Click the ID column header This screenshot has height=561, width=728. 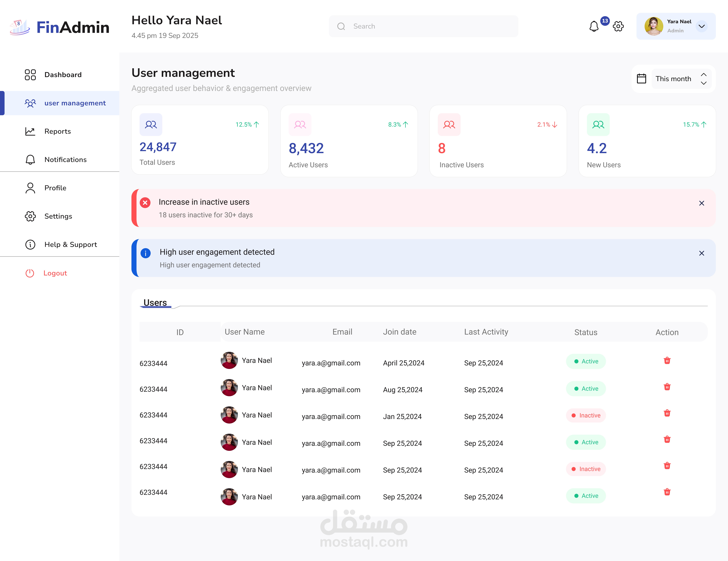point(180,332)
